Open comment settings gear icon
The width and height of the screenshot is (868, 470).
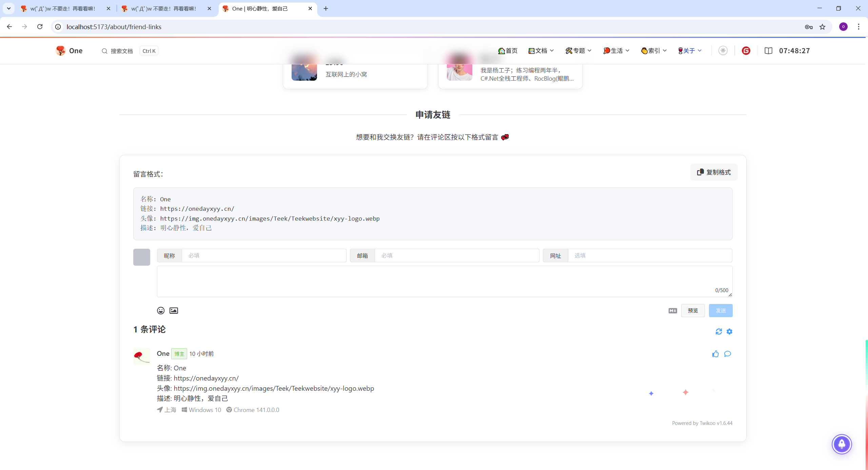point(729,331)
